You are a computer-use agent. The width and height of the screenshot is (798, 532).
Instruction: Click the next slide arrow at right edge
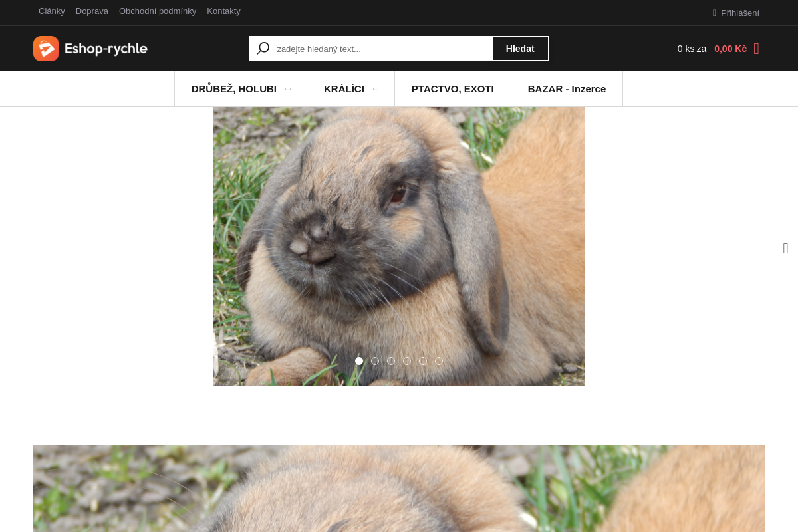click(x=785, y=249)
